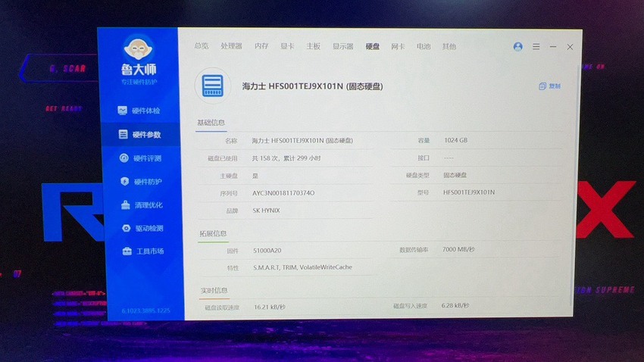Image resolution: width=644 pixels, height=362 pixels.
Task: Click the 磁盘写入速度 write speed label
Action: tap(410, 306)
